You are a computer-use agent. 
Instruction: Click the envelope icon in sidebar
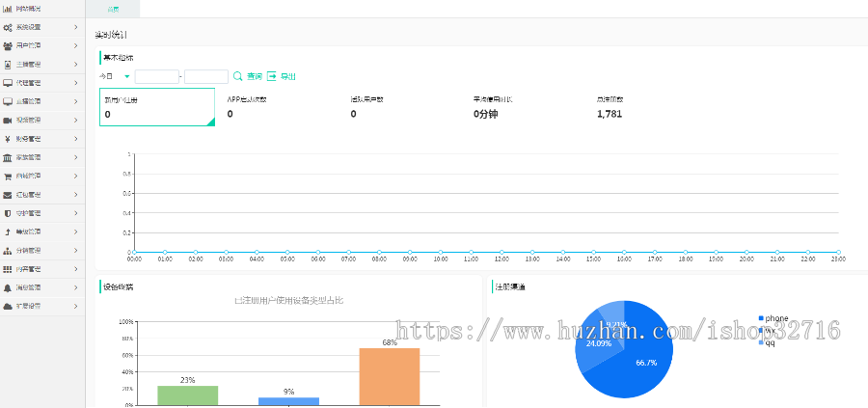[8, 195]
